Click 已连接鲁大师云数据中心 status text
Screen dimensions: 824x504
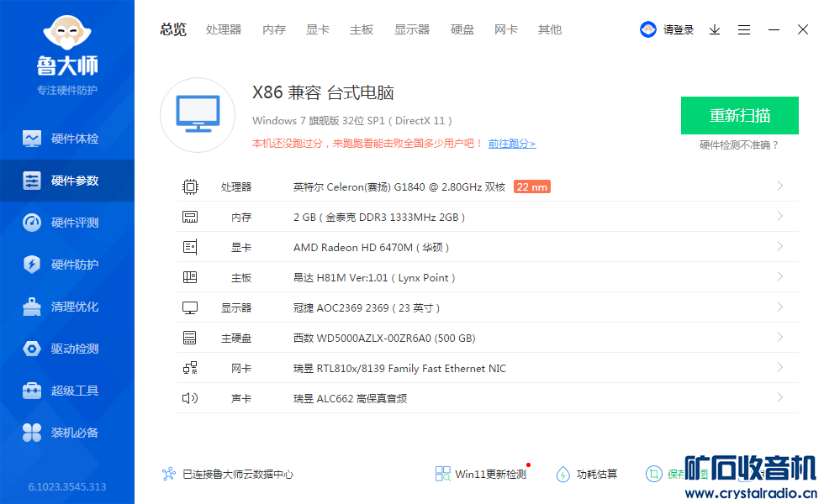pyautogui.click(x=237, y=474)
